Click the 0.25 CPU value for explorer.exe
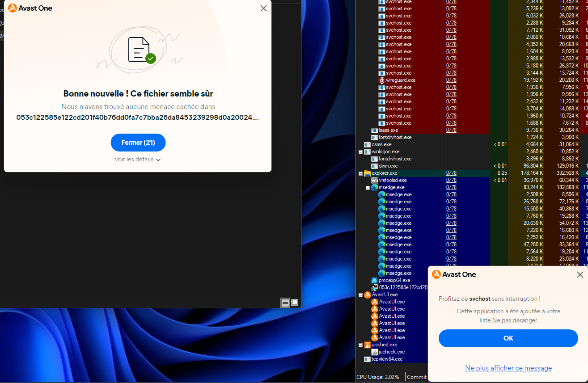The height and width of the screenshot is (383, 588). click(x=502, y=173)
